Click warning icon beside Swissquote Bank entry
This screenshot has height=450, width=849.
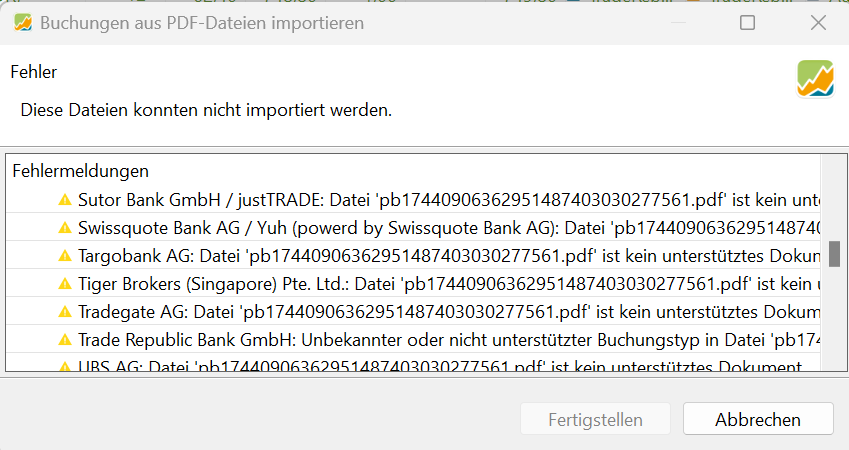tap(65, 228)
